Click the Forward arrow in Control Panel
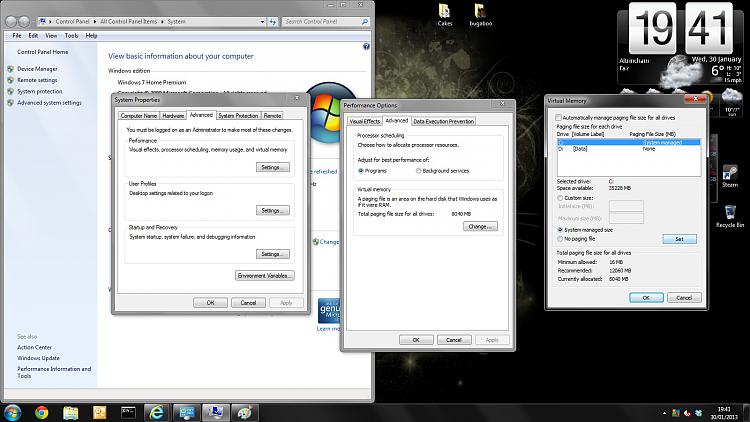This screenshot has width=750, height=422. click(x=22, y=22)
